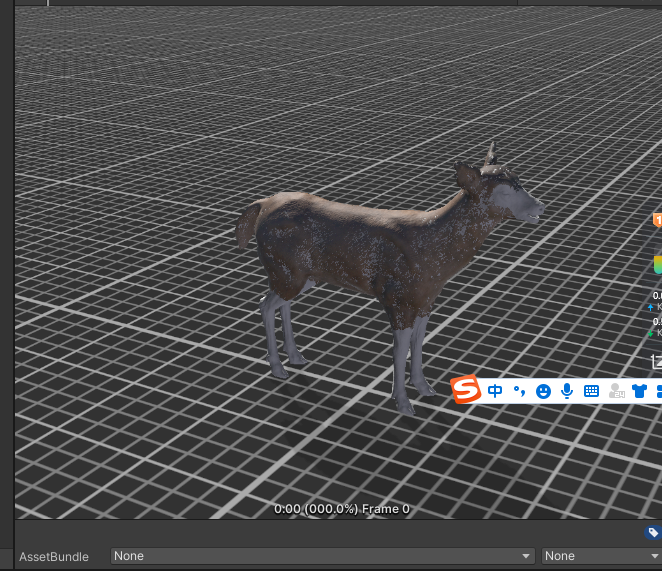Toggle Chinese/English mode via the 中 icon

pos(495,391)
